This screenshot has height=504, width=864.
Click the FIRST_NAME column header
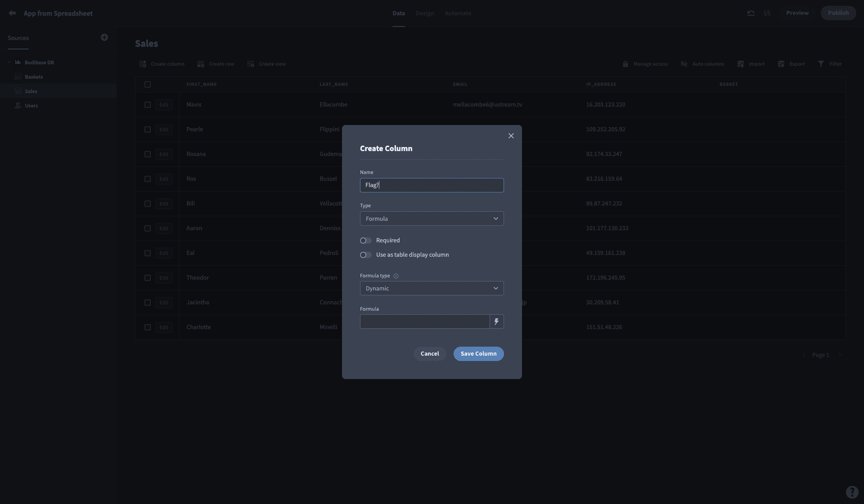202,85
